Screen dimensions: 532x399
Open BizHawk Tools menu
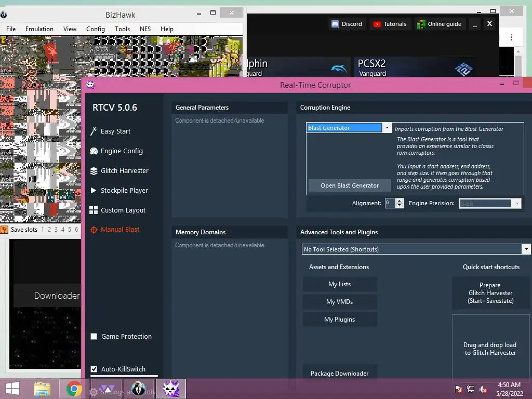[122, 29]
